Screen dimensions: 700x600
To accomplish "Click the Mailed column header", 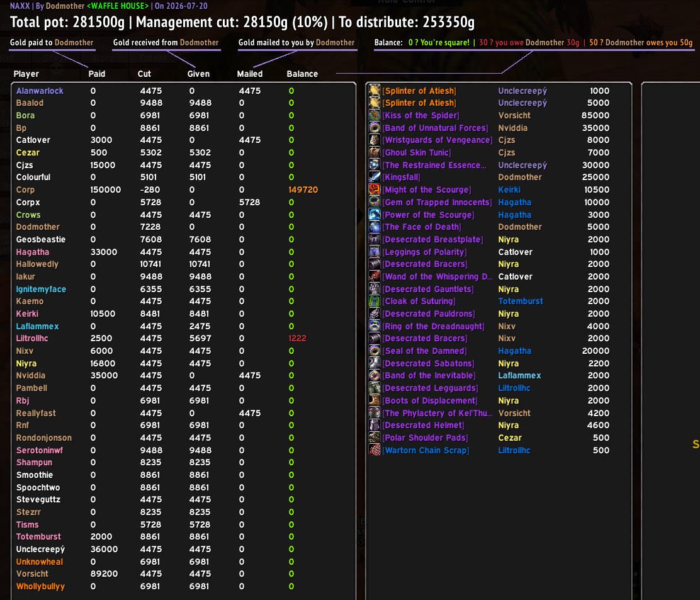I will pyautogui.click(x=249, y=74).
